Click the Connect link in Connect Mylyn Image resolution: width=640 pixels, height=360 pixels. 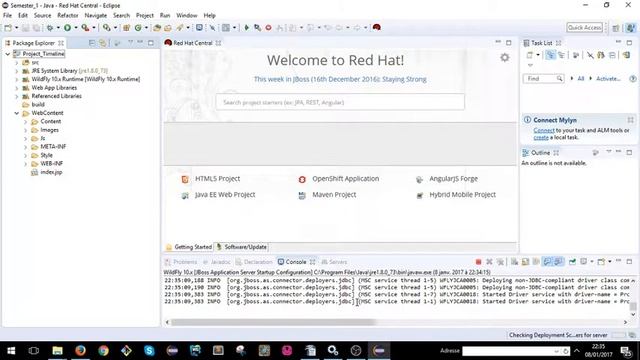coord(544,130)
